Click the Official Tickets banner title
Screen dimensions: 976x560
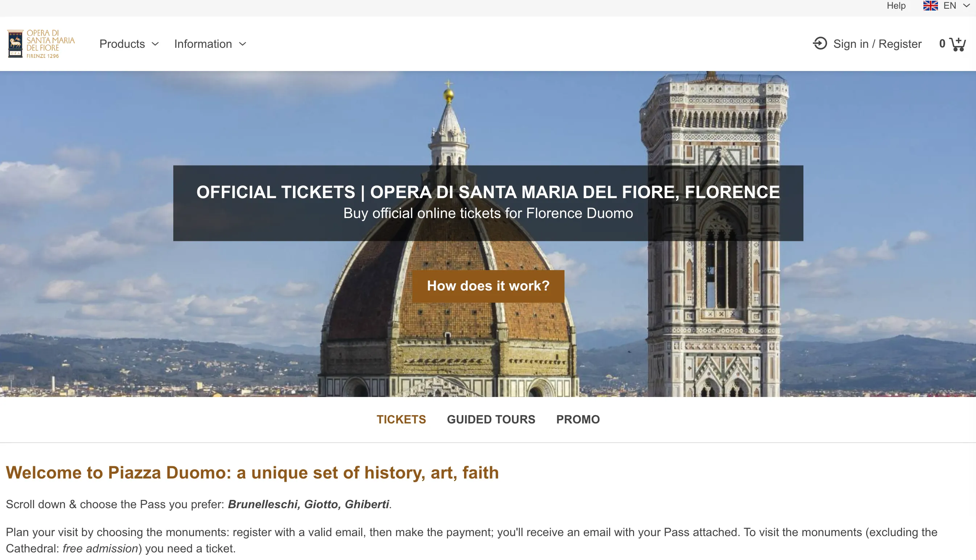click(488, 192)
